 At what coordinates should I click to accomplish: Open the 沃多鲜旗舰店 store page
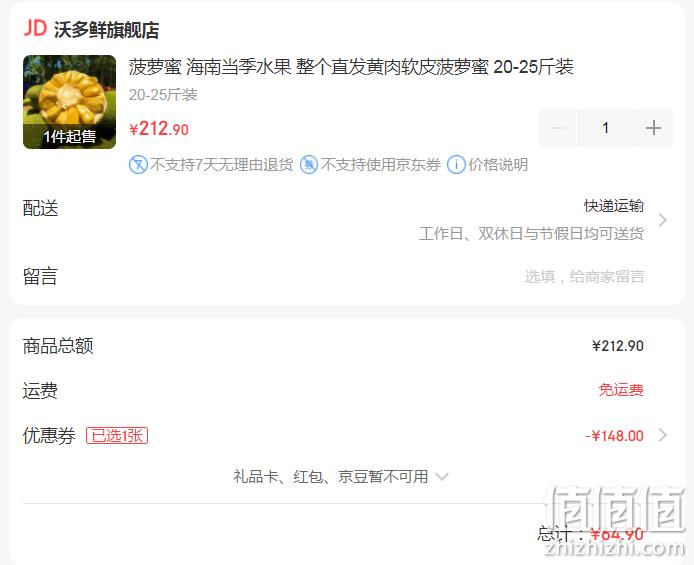(106, 30)
